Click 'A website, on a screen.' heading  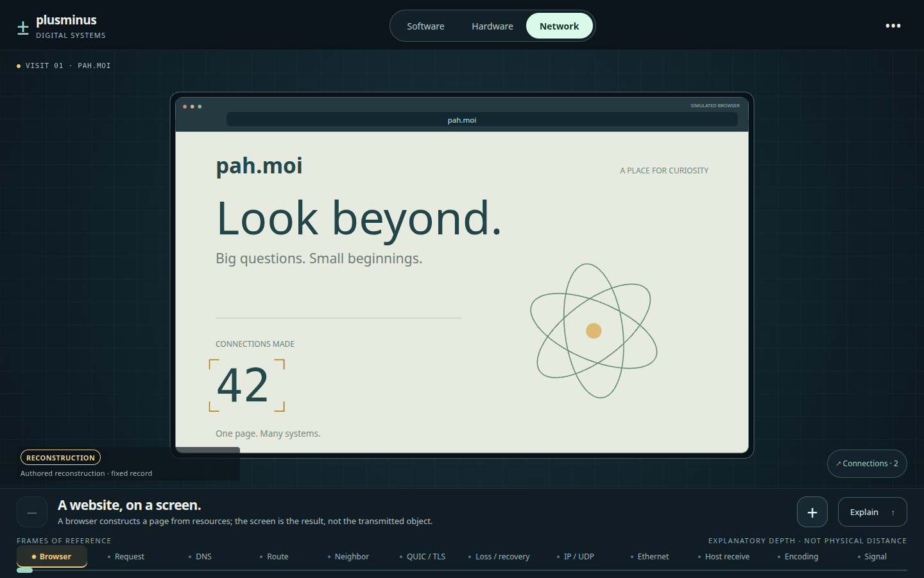[x=130, y=505]
